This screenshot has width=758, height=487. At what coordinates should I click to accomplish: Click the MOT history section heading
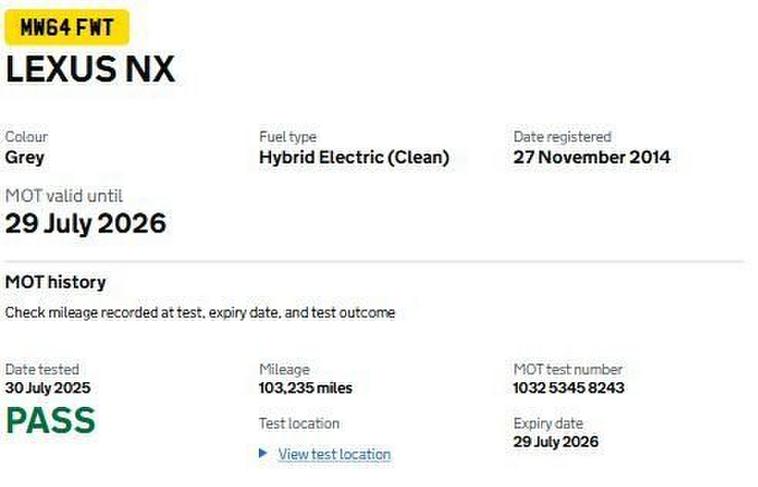tap(55, 282)
